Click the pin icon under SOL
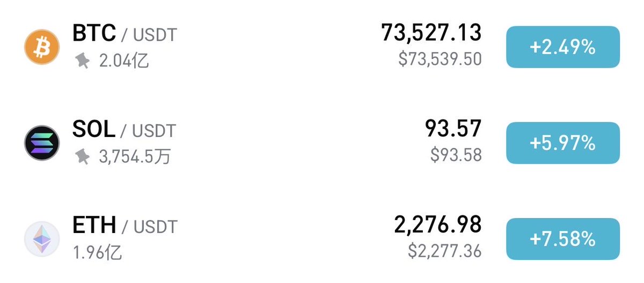 tap(82, 157)
